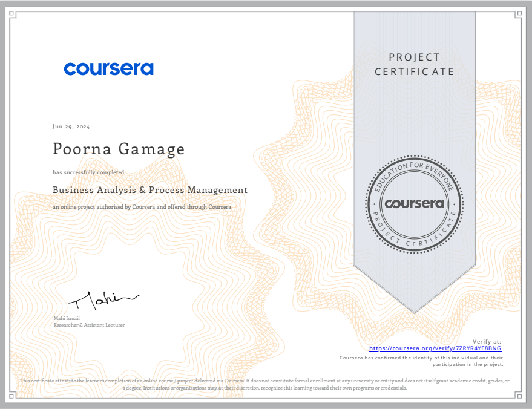Click the date "Jun 29, 2024"
Image resolution: width=532 pixels, height=409 pixels.
pyautogui.click(x=71, y=126)
